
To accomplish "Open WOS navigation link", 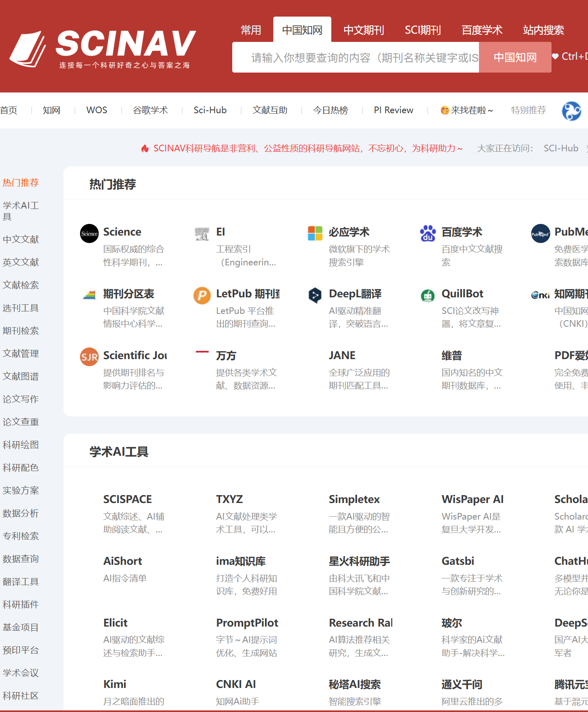I will pos(97,110).
